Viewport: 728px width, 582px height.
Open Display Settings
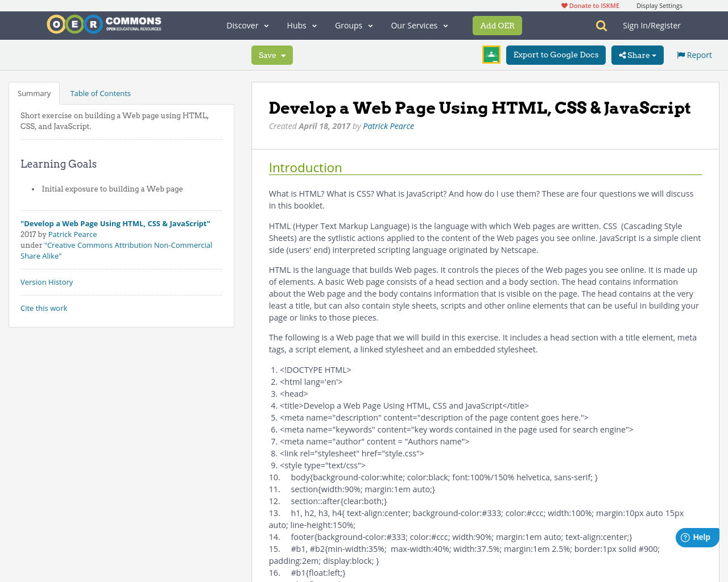point(659,6)
